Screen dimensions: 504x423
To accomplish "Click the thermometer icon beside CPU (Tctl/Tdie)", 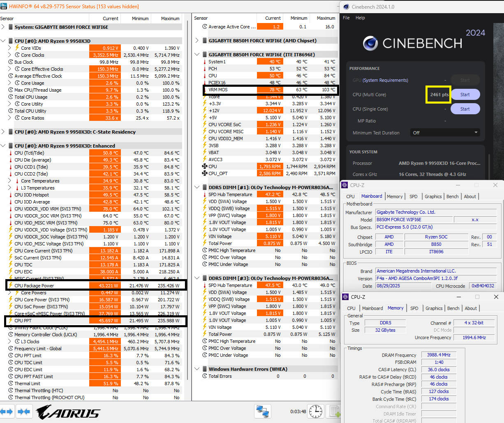I will pos(11,153).
